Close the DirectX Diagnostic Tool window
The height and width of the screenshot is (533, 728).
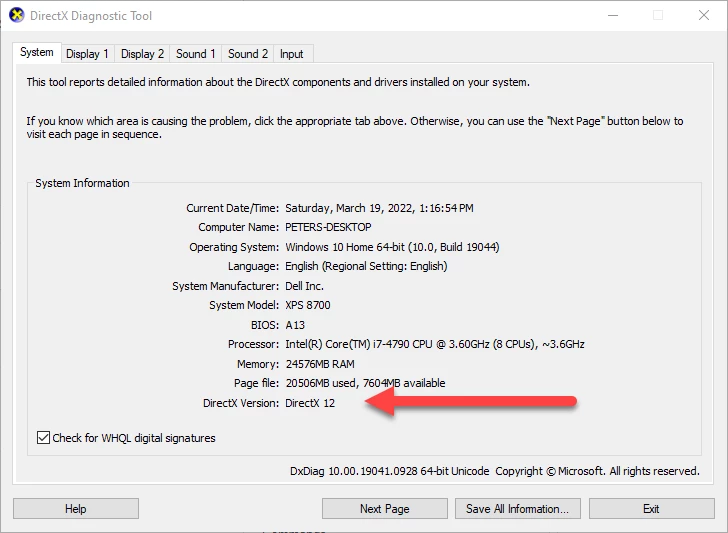click(704, 15)
